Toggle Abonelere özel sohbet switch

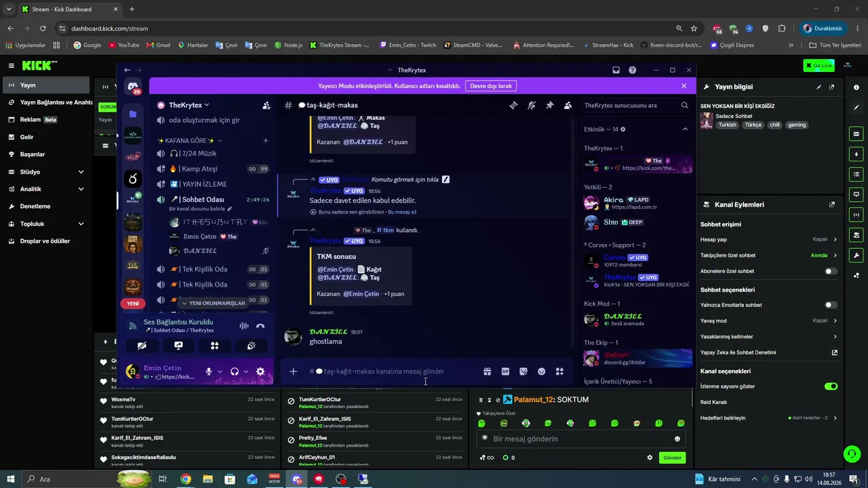(830, 271)
